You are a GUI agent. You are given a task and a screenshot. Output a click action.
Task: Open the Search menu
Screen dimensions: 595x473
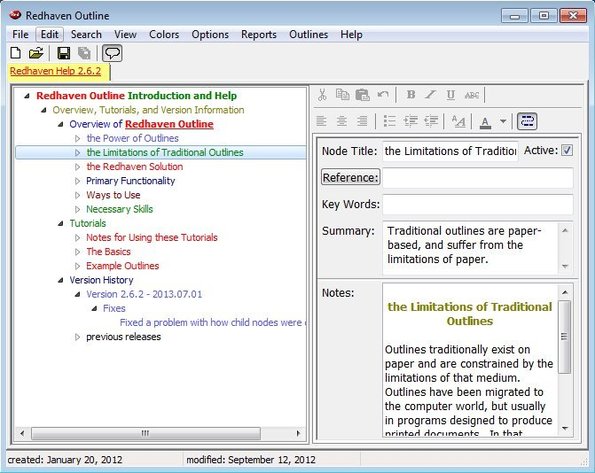(x=86, y=35)
